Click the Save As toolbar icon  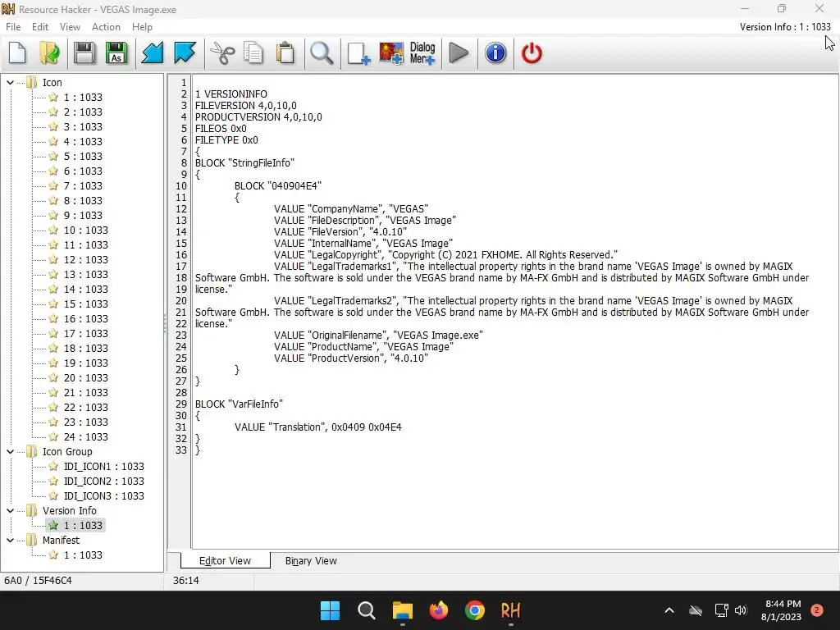116,53
